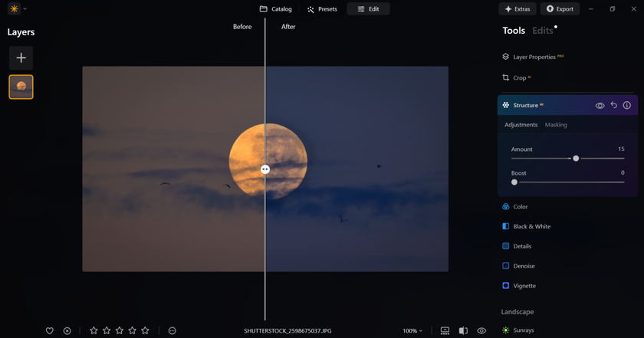Select the Edit tab

[369, 8]
